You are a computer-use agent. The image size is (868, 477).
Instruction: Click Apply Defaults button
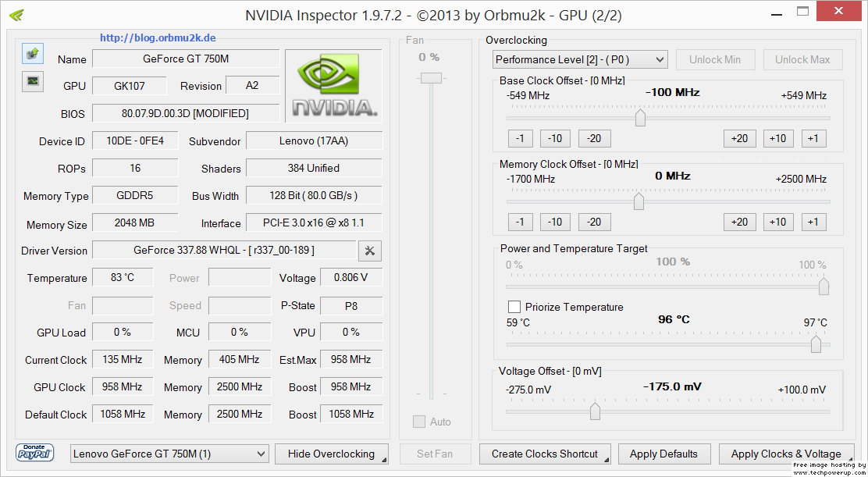(663, 454)
